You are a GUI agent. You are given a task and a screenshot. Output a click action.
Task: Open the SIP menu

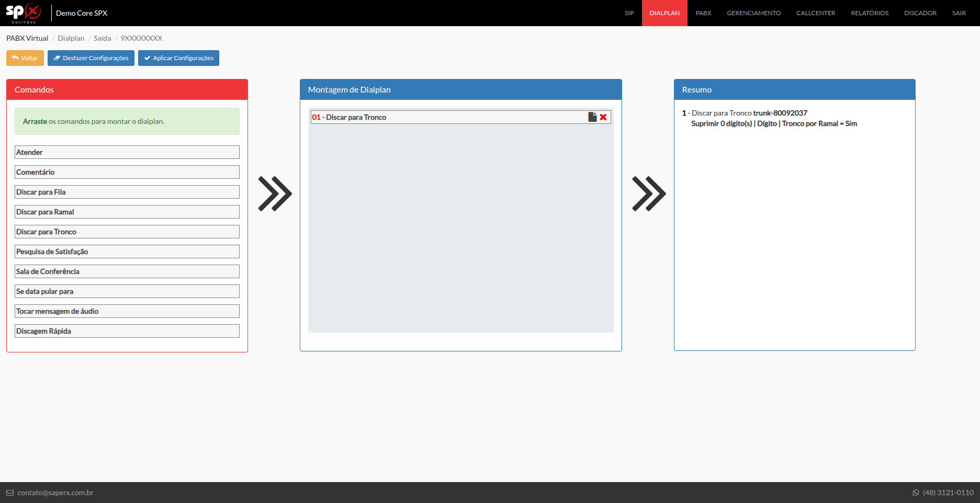629,13
